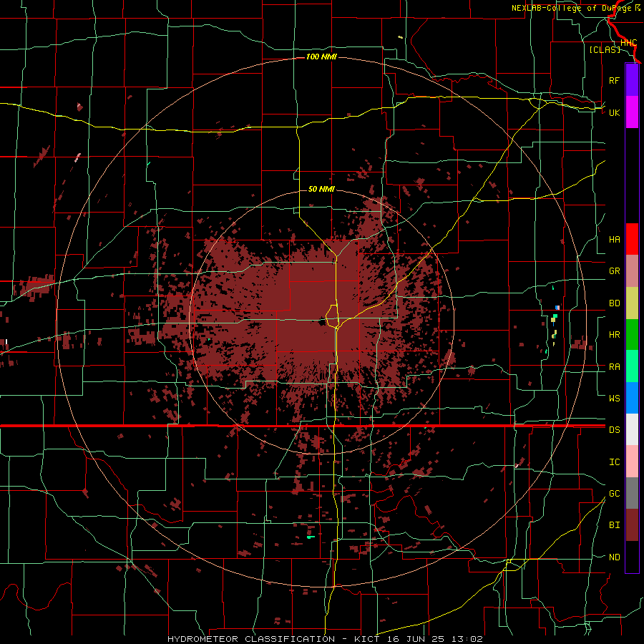Click the HA legend label
644x644 pixels.
614,240
